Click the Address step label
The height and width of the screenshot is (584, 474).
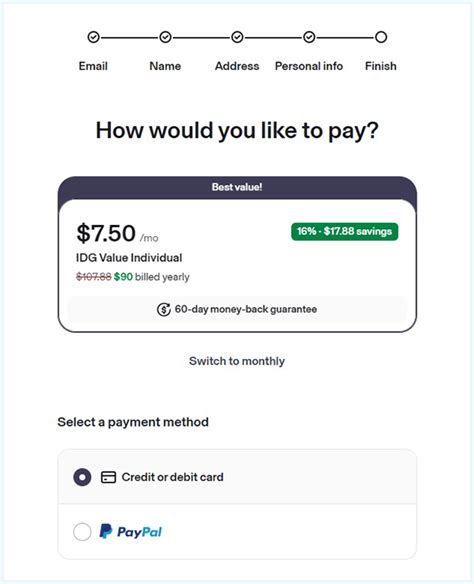coord(237,66)
